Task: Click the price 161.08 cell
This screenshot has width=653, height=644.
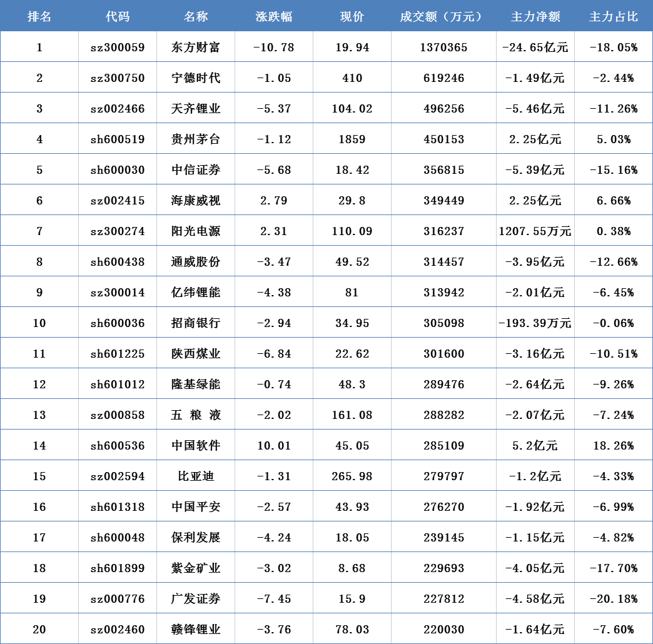Action: click(352, 415)
